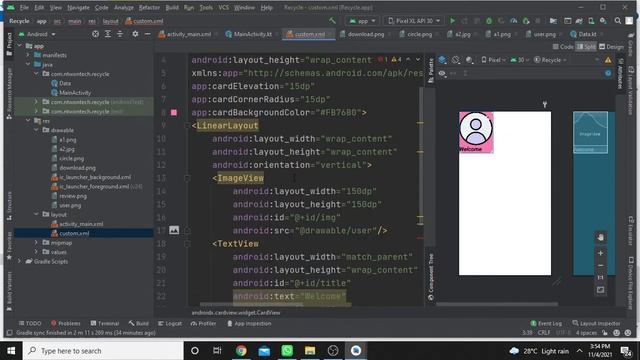
Task: Select design surface layers icon
Action: pyautogui.click(x=442, y=60)
